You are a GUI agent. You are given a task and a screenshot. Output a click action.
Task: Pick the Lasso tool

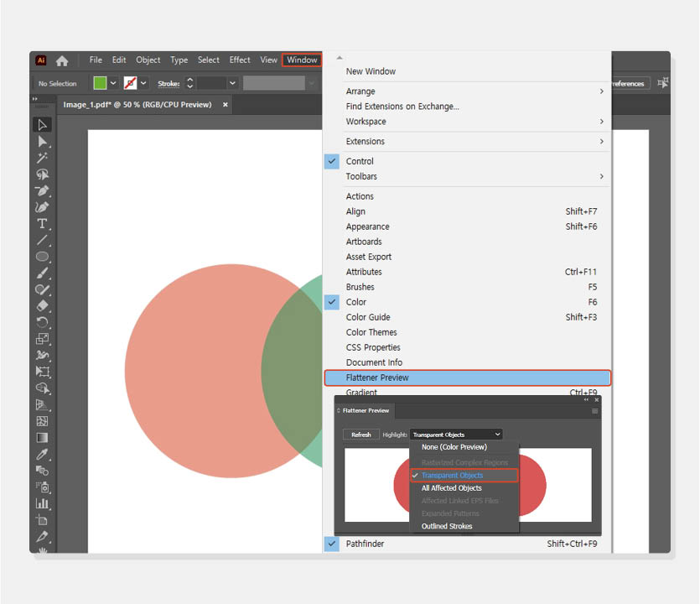click(x=43, y=174)
